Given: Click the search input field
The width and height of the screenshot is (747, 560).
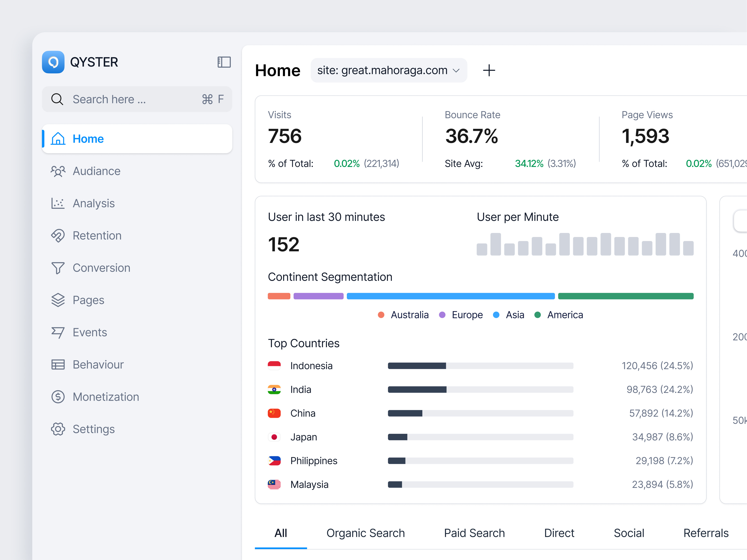Looking at the screenshot, I should click(135, 99).
